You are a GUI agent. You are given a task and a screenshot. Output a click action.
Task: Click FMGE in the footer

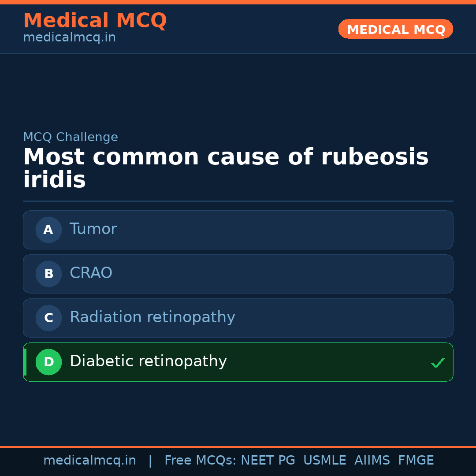[x=416, y=461]
